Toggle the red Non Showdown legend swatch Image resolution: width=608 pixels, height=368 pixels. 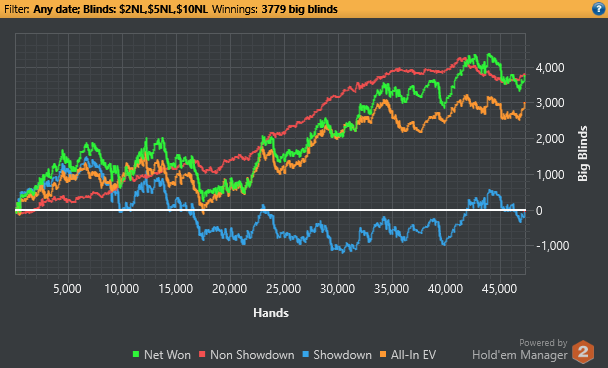202,354
